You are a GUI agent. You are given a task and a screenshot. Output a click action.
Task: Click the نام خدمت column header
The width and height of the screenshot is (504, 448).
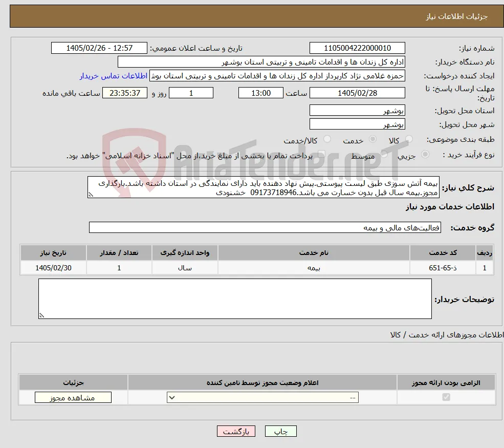tap(314, 253)
